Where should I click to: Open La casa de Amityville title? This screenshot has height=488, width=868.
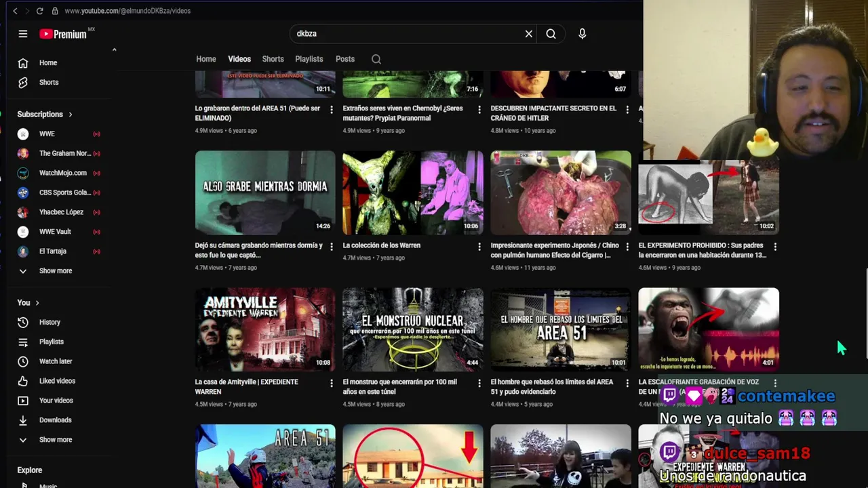pyautogui.click(x=247, y=386)
